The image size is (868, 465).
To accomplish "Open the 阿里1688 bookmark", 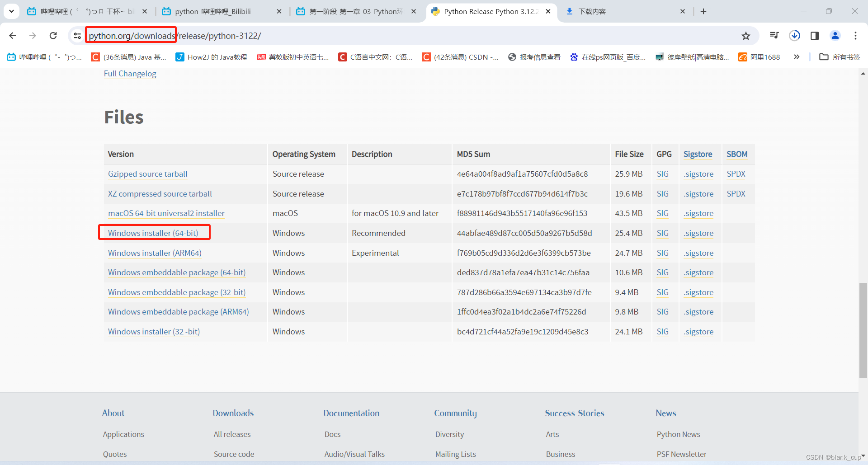I will click(759, 57).
